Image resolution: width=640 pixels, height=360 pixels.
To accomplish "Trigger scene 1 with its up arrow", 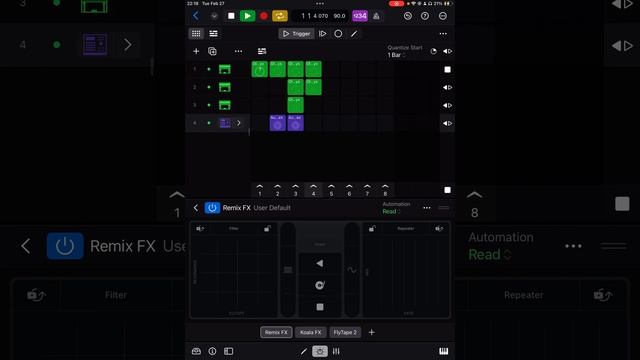I will click(260, 190).
